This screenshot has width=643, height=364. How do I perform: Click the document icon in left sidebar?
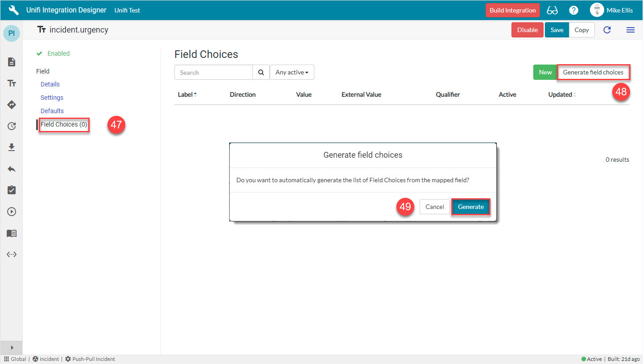[x=12, y=62]
